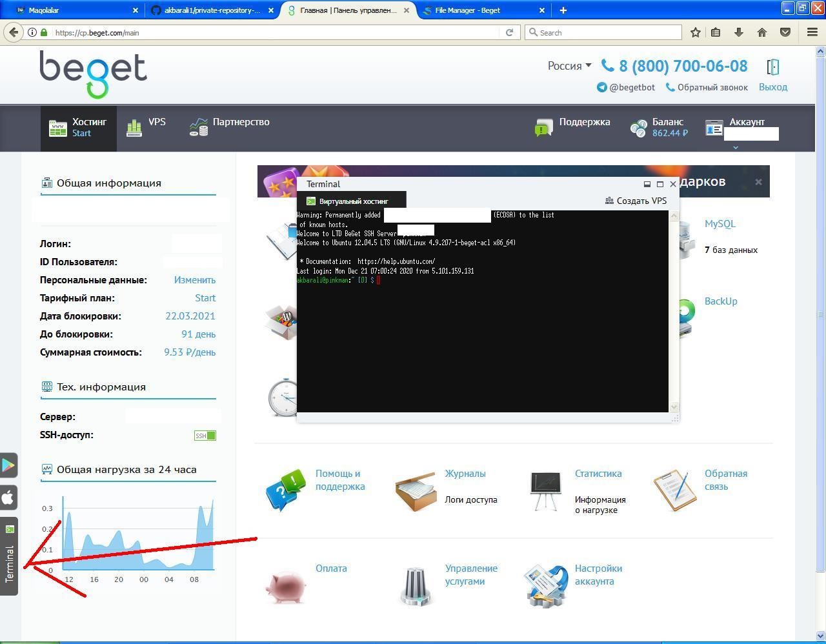Click the Обратная связь clipboard icon
The height and width of the screenshot is (644, 826).
tap(675, 490)
